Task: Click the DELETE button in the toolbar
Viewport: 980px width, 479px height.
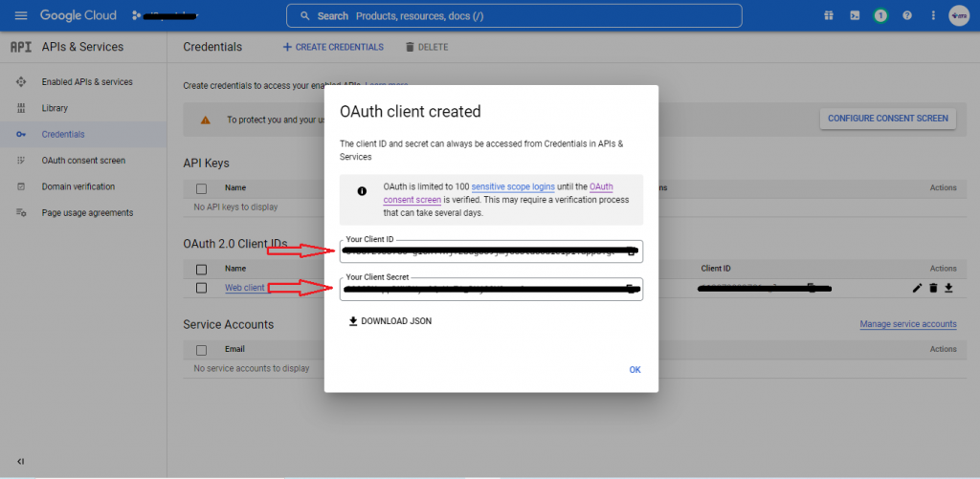Action: 427,47
